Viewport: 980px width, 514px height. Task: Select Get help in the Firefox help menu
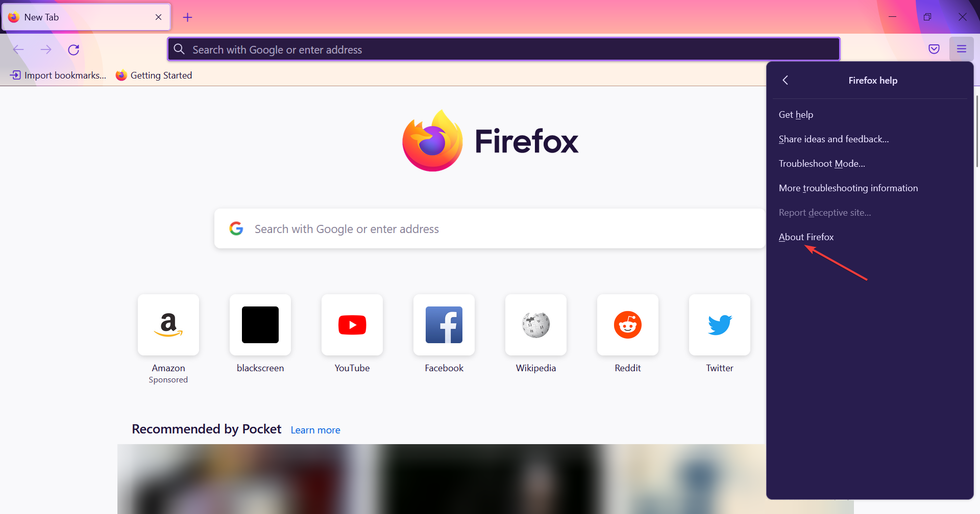click(870, 115)
